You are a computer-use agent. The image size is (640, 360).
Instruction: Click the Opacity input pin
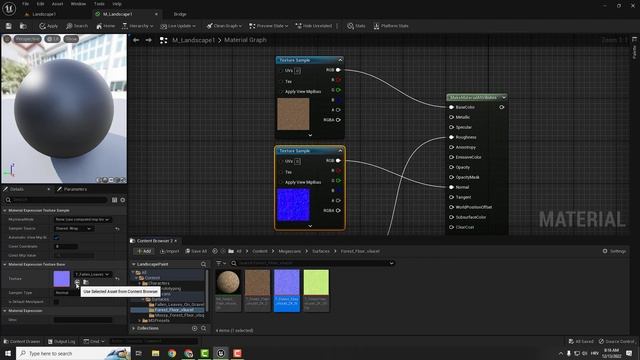451,167
